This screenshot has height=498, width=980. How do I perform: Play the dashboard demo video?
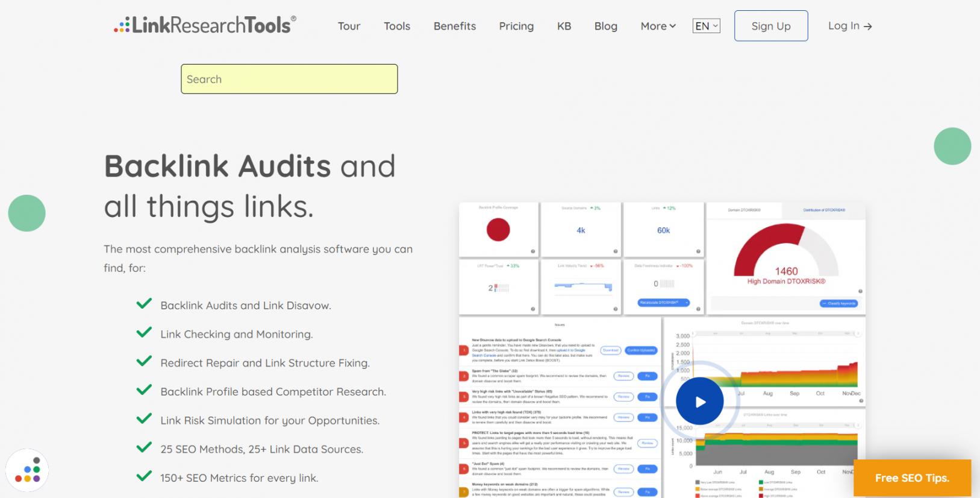point(699,402)
